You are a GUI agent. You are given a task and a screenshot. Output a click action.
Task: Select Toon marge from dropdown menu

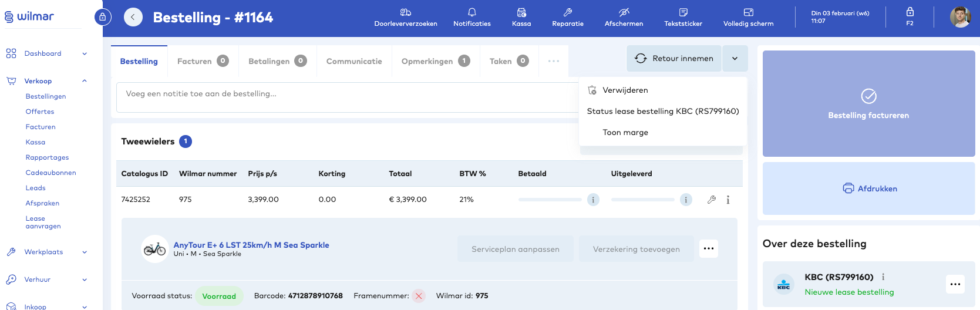coord(625,133)
